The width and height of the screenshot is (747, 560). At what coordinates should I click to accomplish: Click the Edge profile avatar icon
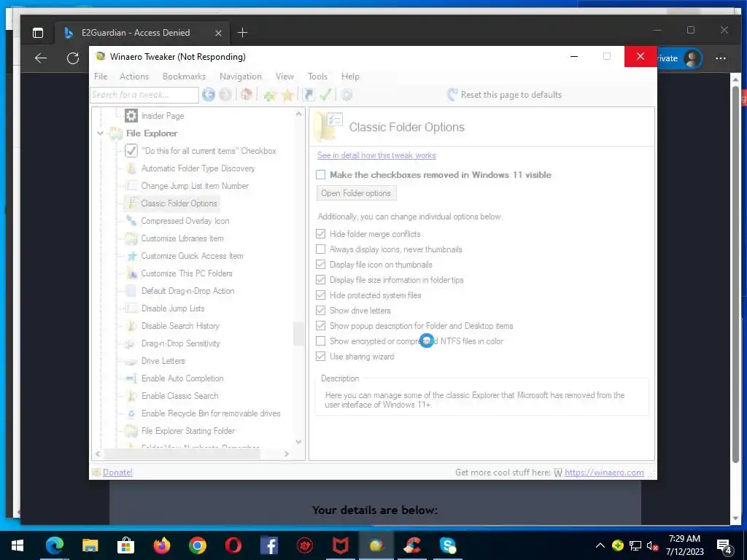[692, 58]
